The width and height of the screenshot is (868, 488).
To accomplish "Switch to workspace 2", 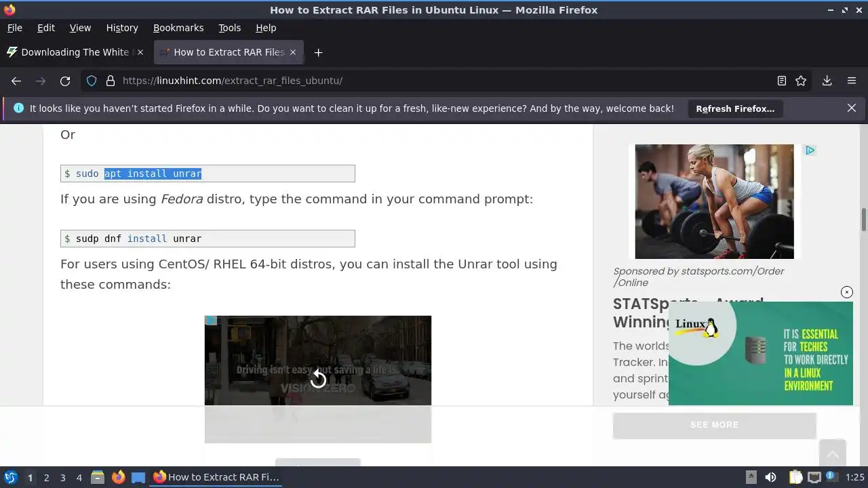I will (x=46, y=478).
